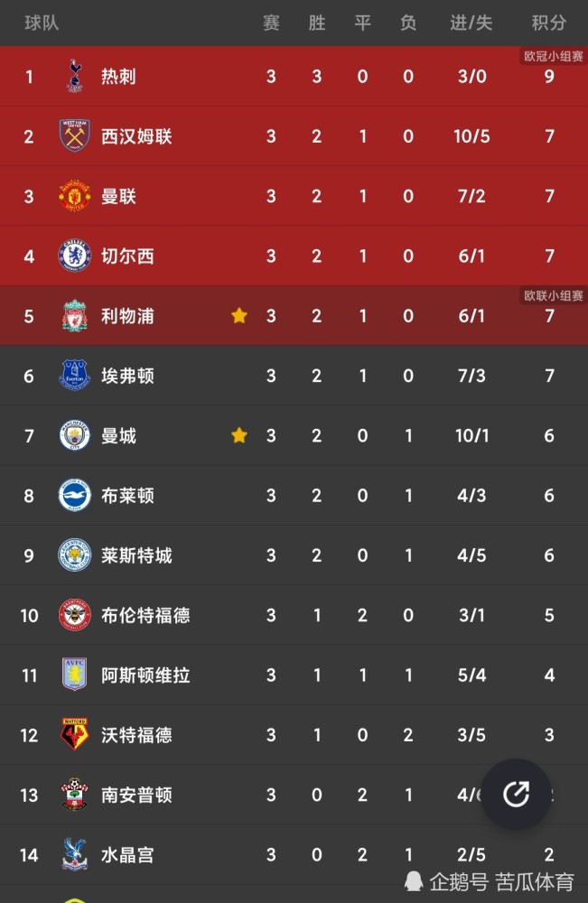Tap the 欧冠小组赛 qualification label

coord(554,56)
